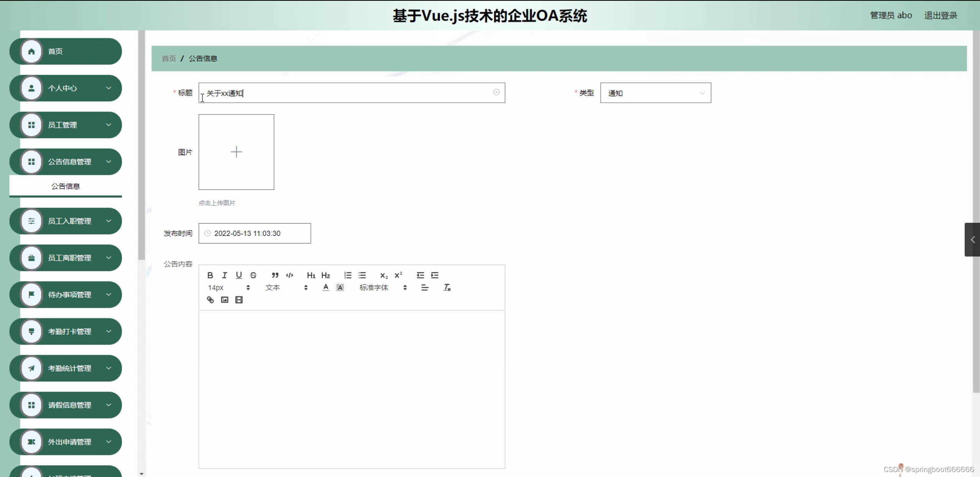
Task: Click the sidebar scroll-down arrow
Action: click(x=141, y=474)
